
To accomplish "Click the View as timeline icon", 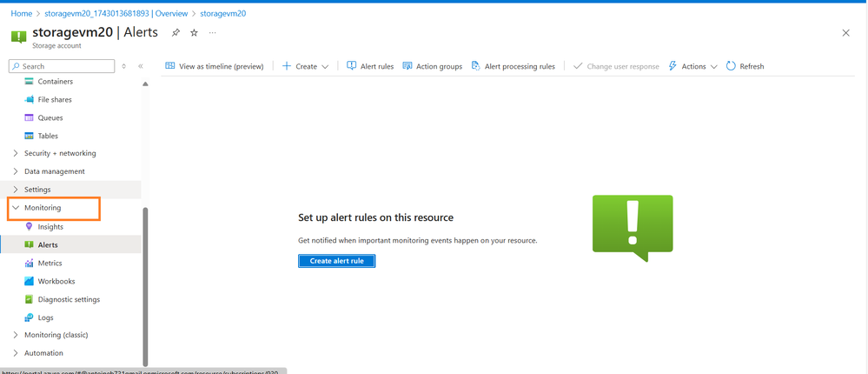I will [x=170, y=66].
